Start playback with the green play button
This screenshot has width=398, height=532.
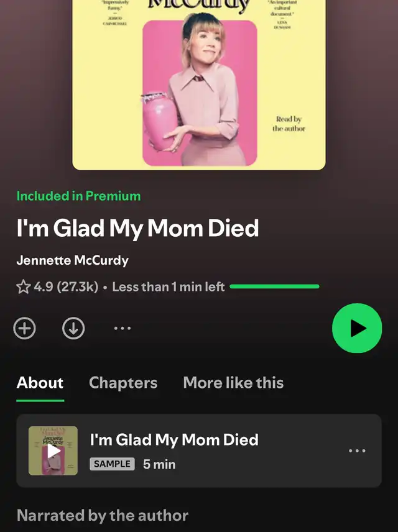[357, 328]
